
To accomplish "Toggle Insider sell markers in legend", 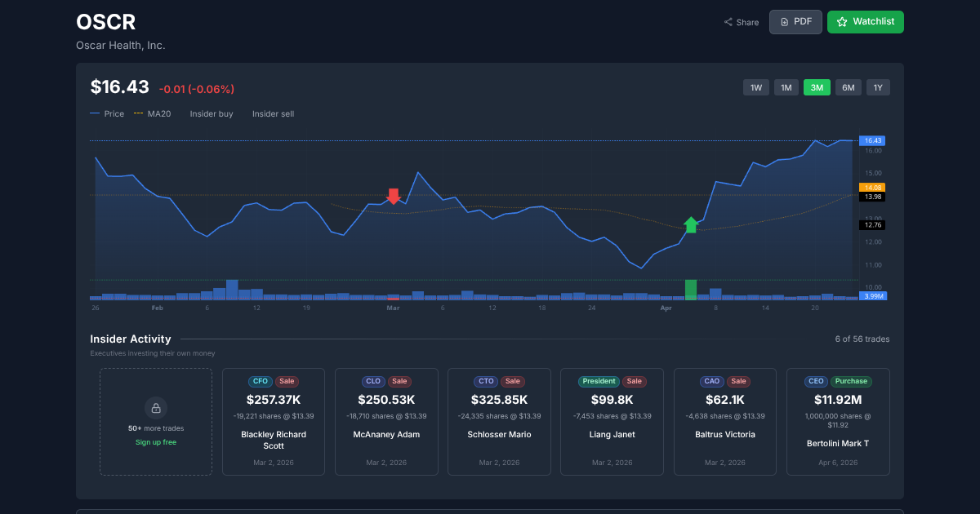I will 273,114.
